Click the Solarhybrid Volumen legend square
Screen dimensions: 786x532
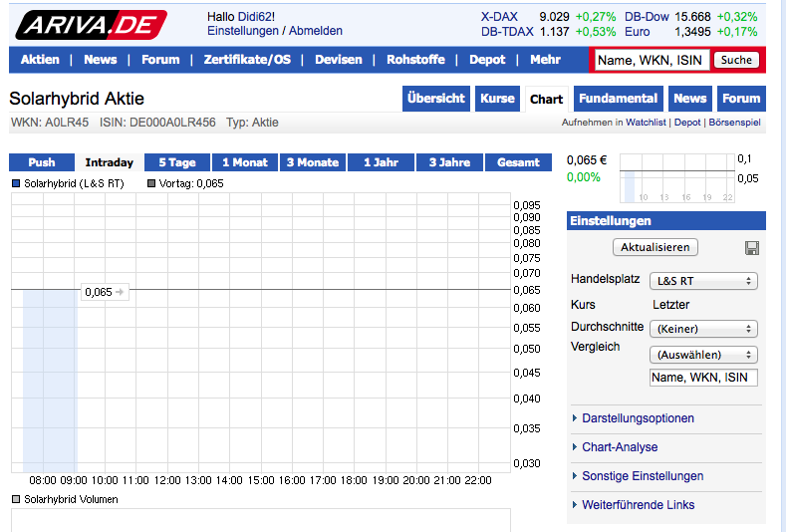[16, 499]
